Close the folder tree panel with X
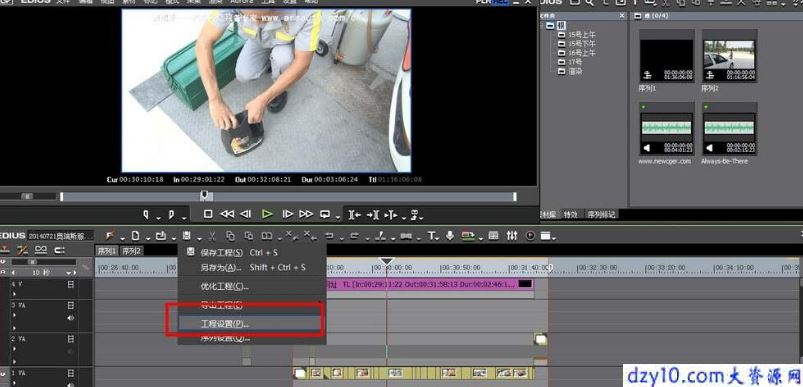This screenshot has width=803, height=387. pyautogui.click(x=622, y=16)
